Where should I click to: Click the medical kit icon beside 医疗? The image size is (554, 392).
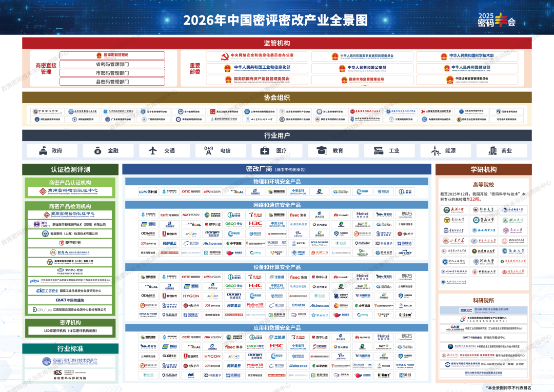click(x=265, y=150)
